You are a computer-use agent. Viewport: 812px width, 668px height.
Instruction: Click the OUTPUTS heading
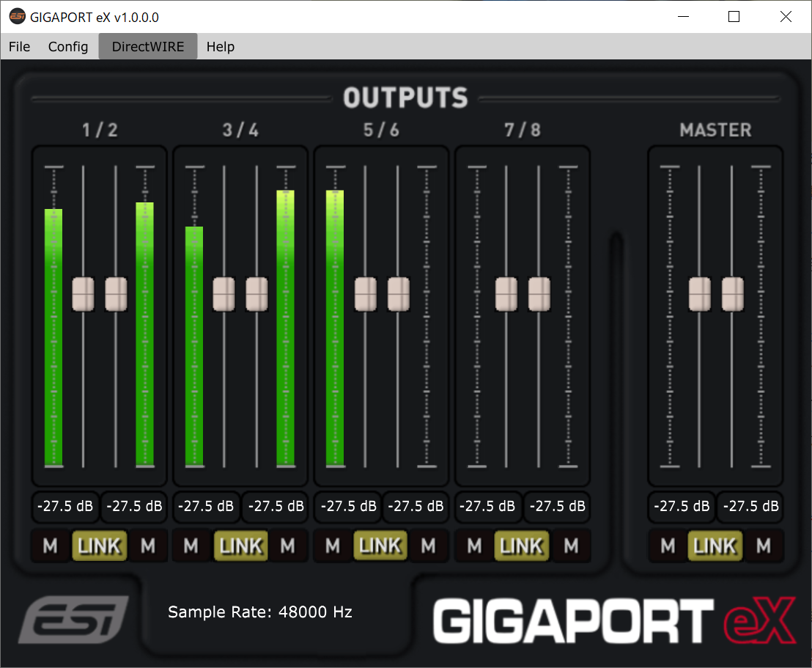pos(405,98)
